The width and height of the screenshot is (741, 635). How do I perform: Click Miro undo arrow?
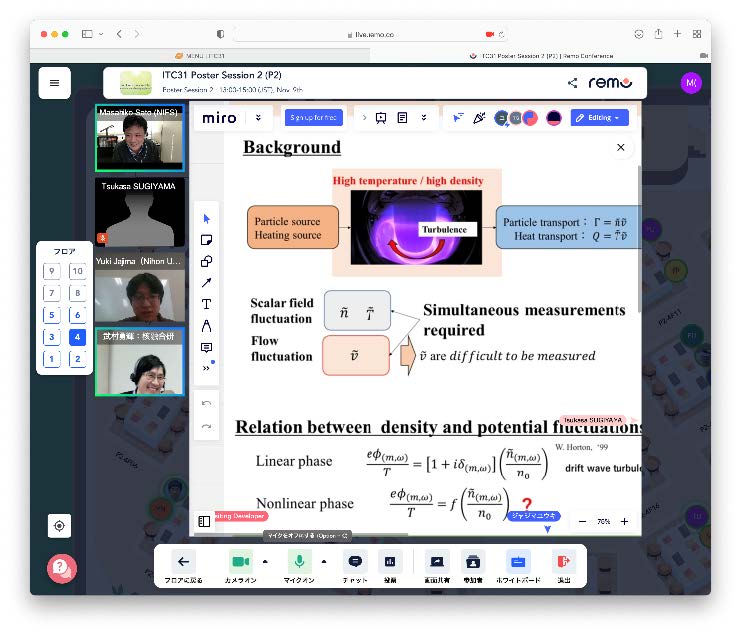[207, 403]
